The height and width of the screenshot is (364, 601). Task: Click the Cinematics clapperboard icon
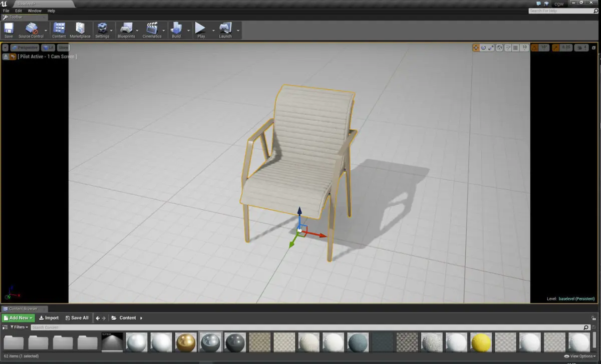152,30
